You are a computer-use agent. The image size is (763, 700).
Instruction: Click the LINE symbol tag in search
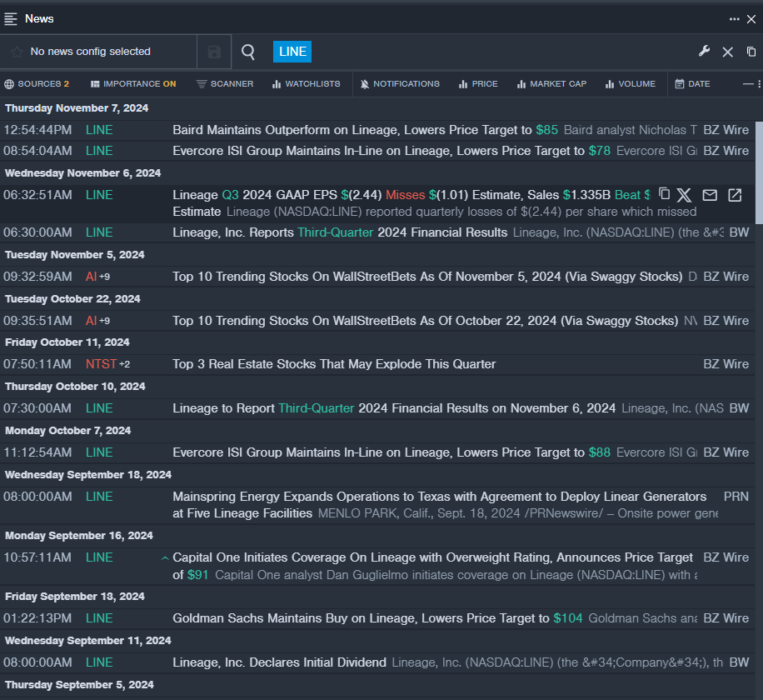(x=292, y=52)
